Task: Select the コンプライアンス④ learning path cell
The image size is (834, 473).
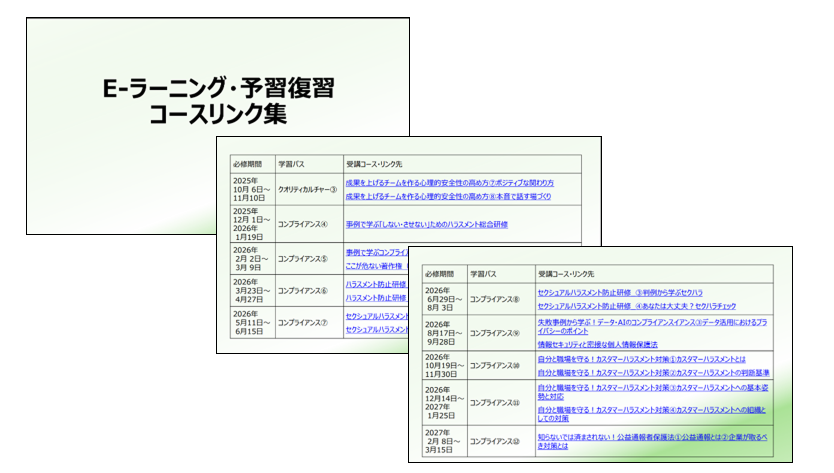Action: tap(302, 225)
